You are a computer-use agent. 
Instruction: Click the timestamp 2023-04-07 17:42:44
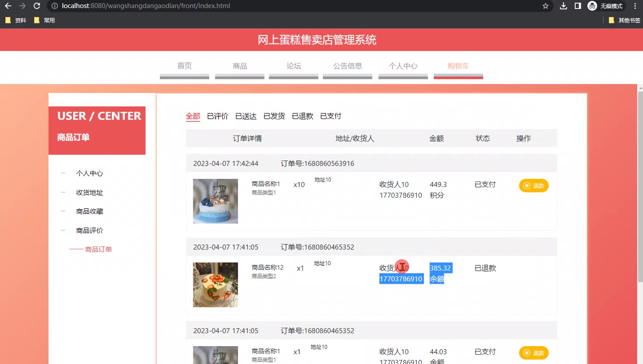coord(225,164)
